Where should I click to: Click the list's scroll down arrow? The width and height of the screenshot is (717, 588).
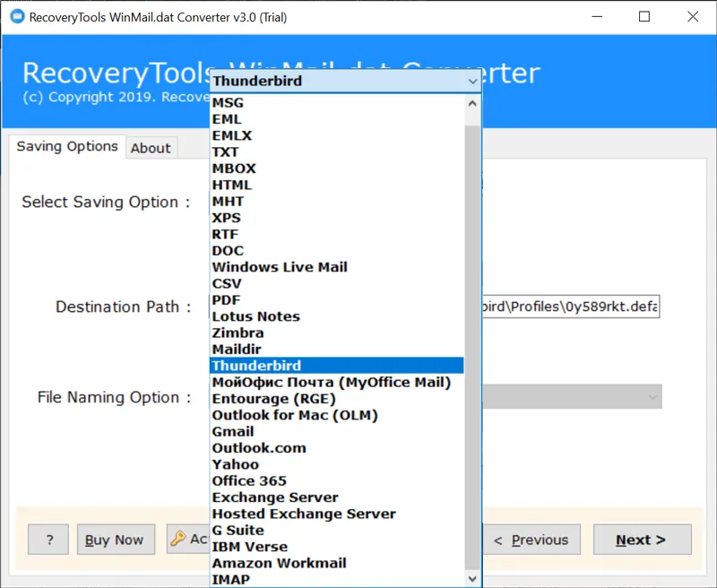pos(472,580)
